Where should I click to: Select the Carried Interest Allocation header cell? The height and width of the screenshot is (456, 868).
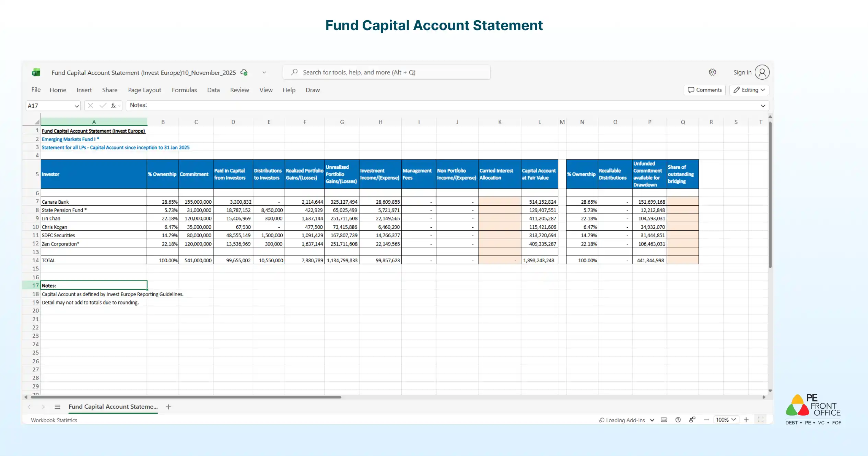pyautogui.click(x=500, y=174)
